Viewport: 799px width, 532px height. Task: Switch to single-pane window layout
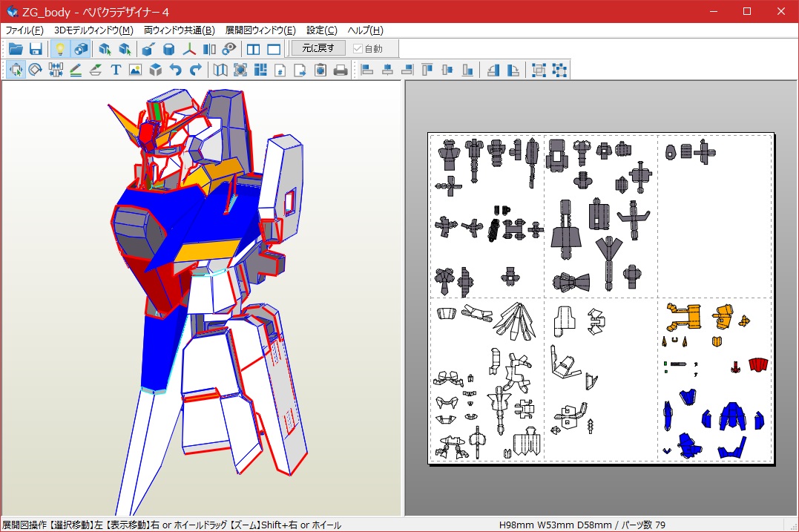pyautogui.click(x=274, y=49)
